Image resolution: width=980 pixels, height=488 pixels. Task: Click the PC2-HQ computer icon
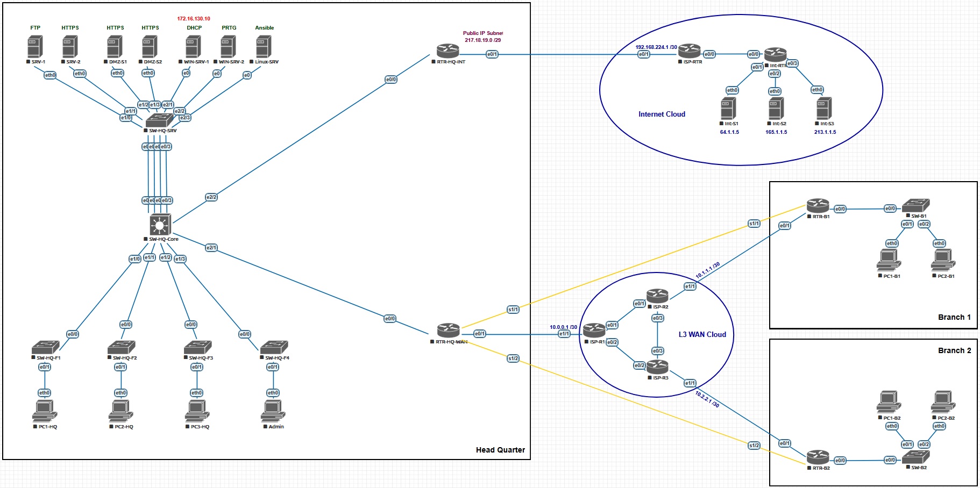pyautogui.click(x=120, y=411)
